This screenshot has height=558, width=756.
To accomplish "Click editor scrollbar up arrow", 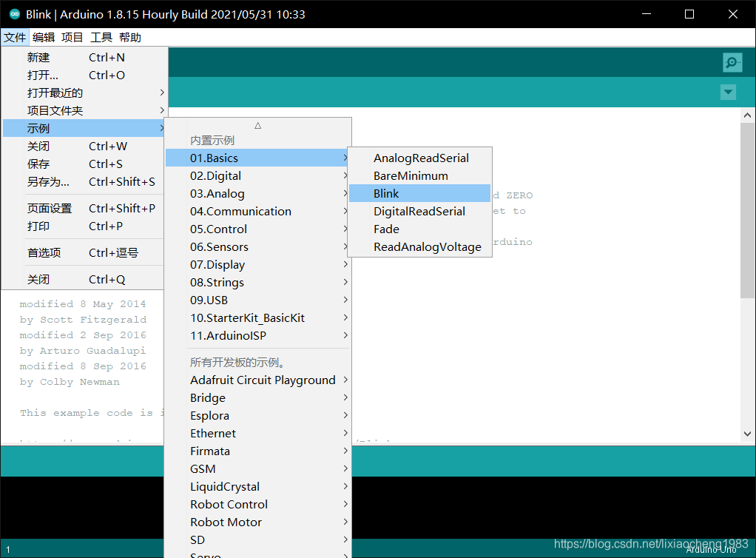I will [x=747, y=115].
